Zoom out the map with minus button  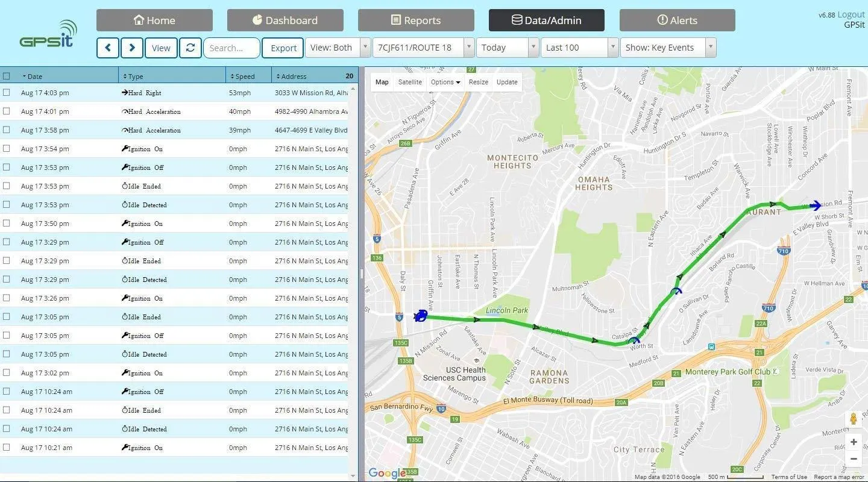[854, 459]
